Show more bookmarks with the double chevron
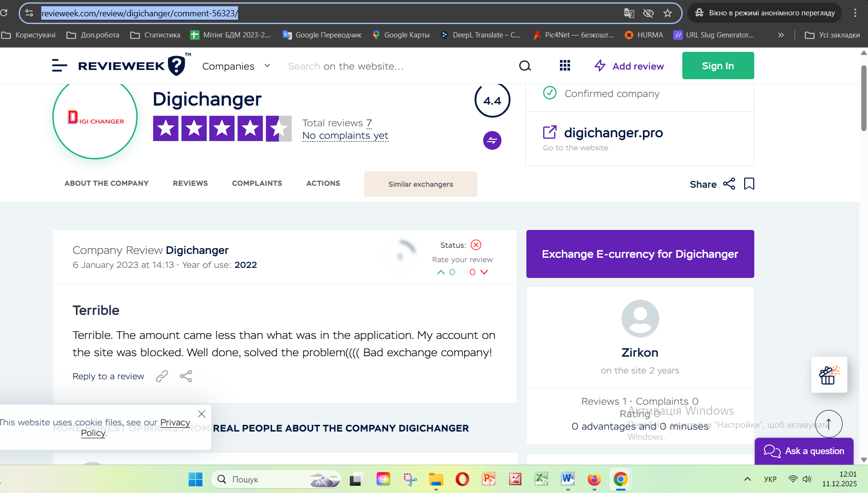868x493 pixels. click(x=781, y=35)
